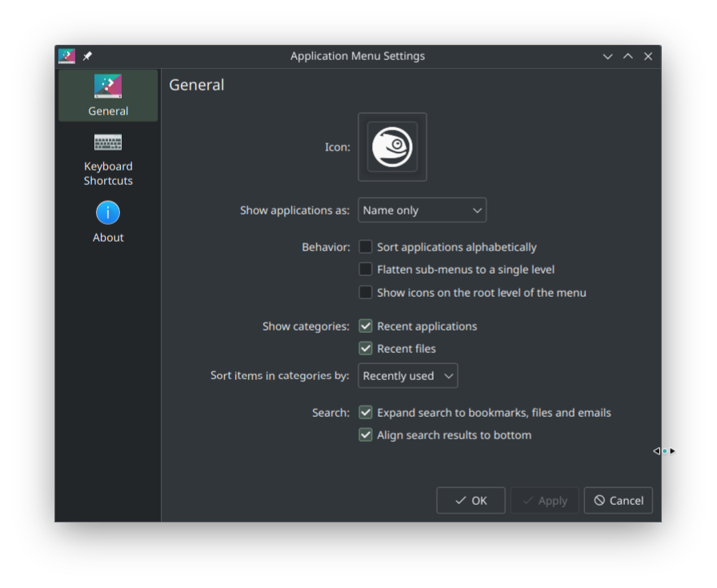Open the Keyboard Shortcuts page
This screenshot has height=588, width=717.
coord(108,159)
